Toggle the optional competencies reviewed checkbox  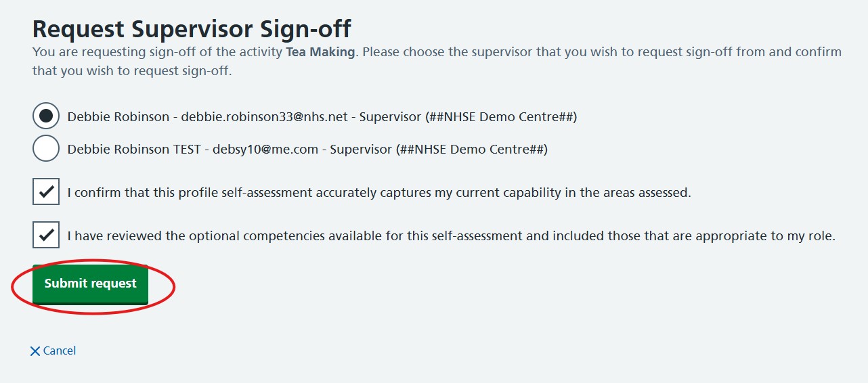[x=46, y=235]
